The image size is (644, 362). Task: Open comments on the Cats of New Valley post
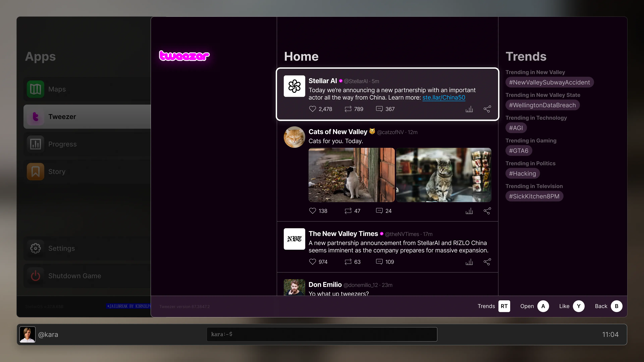pos(379,211)
